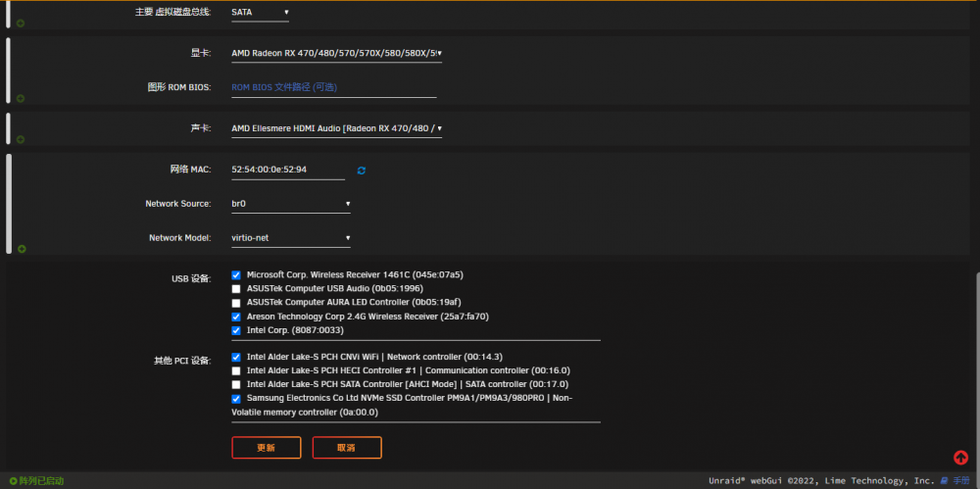Uncheck Intel Alder Lake-S PCH CNVi WiFi
The width and height of the screenshot is (980, 489).
236,357
